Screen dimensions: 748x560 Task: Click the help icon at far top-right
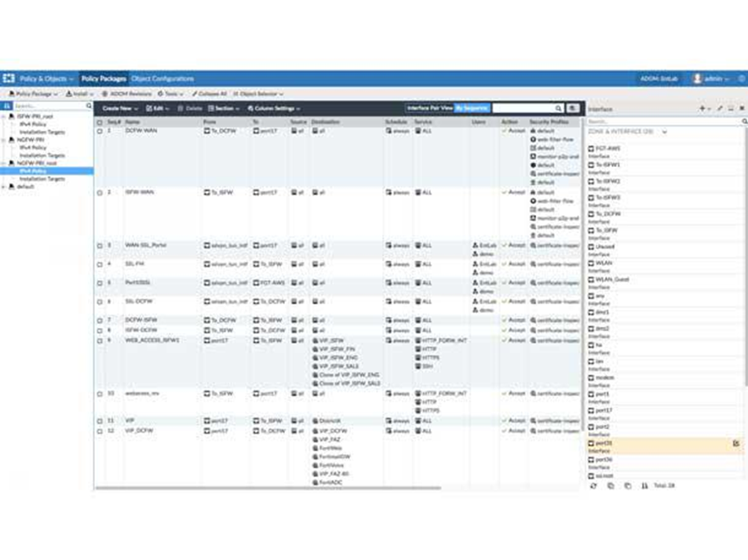pyautogui.click(x=740, y=78)
